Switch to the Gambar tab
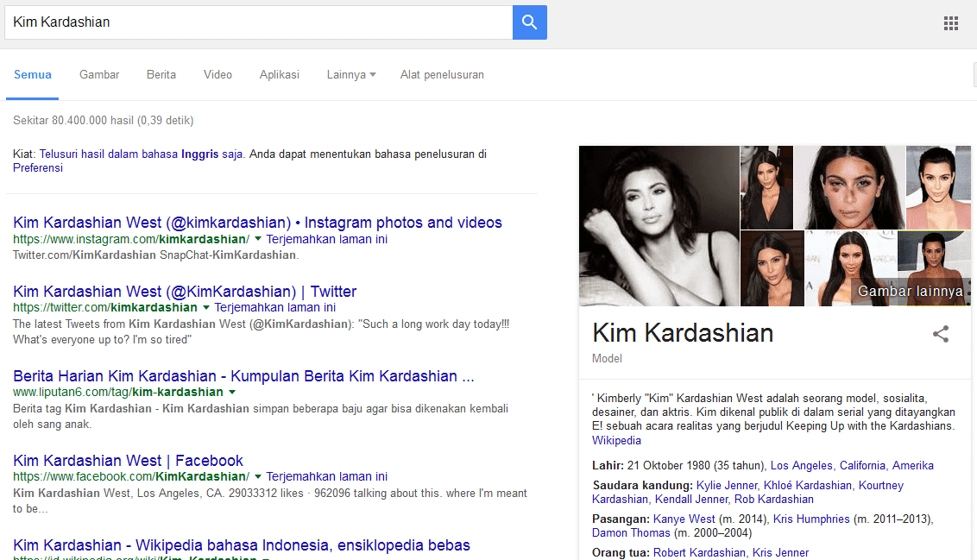 click(99, 75)
